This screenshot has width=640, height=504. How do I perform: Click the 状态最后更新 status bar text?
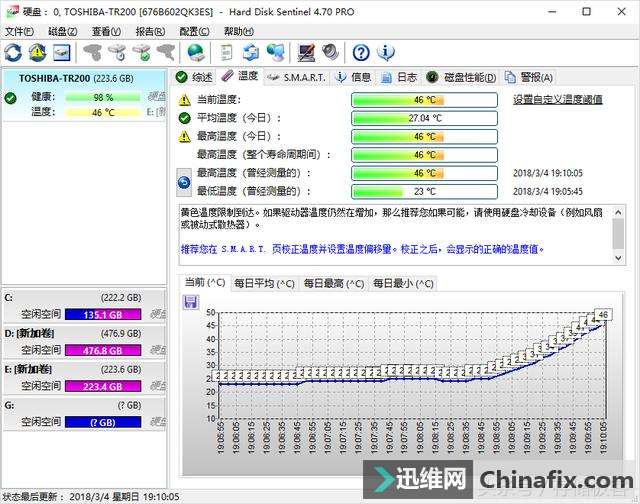[91, 497]
